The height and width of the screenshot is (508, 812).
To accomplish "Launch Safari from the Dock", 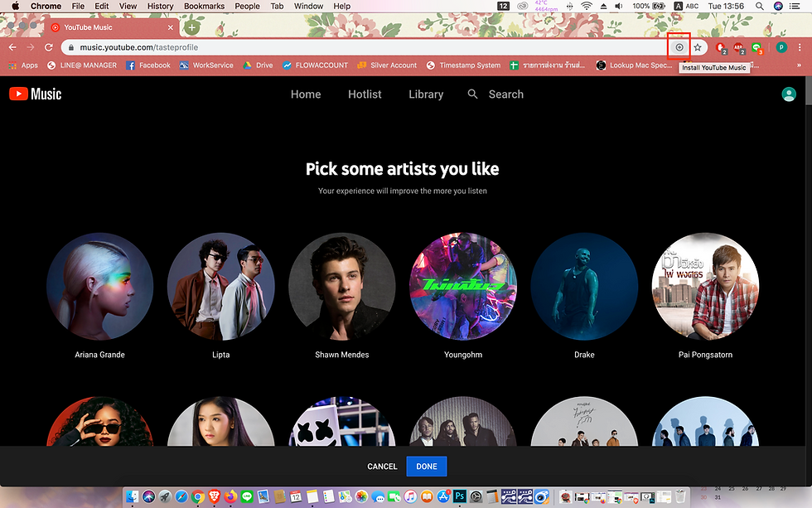I will coord(181,496).
